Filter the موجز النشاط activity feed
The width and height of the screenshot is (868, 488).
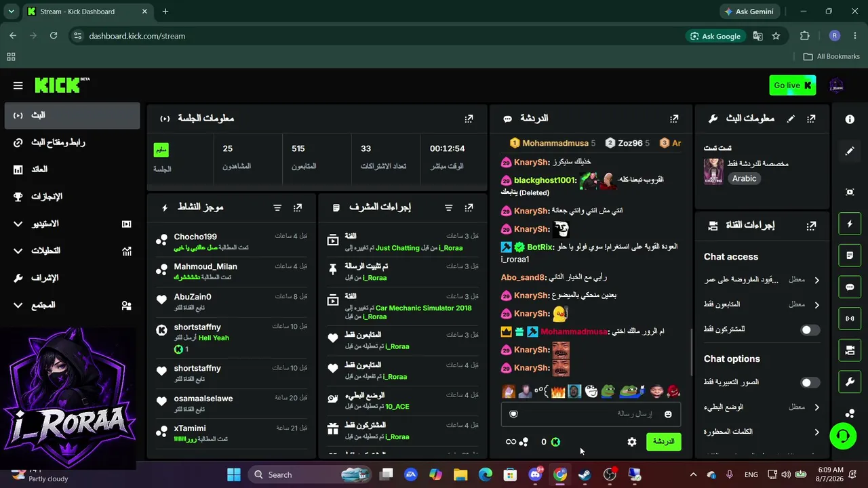(277, 207)
